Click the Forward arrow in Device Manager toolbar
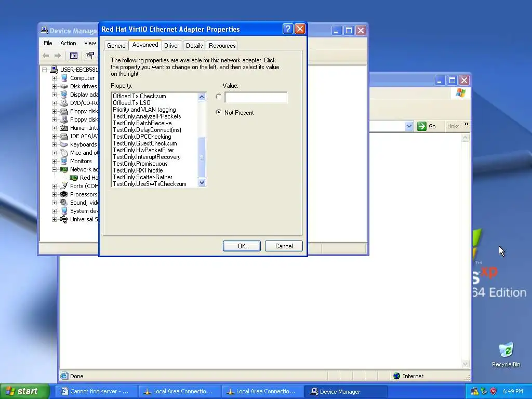This screenshot has width=532, height=399. pyautogui.click(x=58, y=56)
